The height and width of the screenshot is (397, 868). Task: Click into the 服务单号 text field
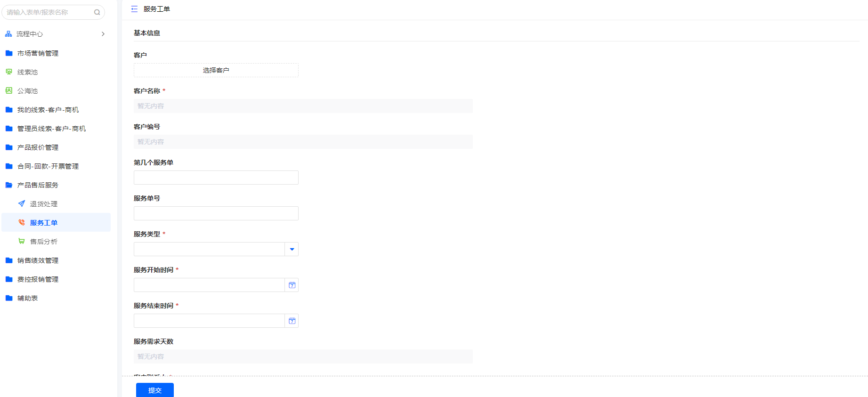tap(216, 213)
